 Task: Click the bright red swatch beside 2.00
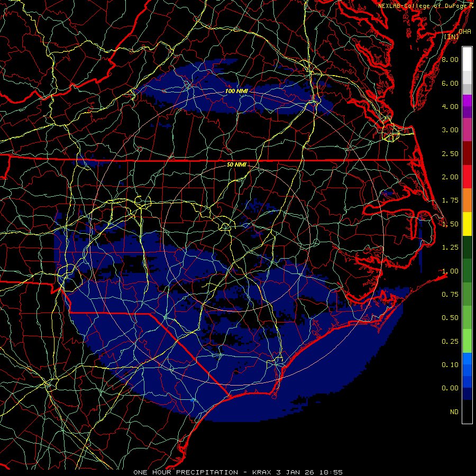pyautogui.click(x=467, y=177)
